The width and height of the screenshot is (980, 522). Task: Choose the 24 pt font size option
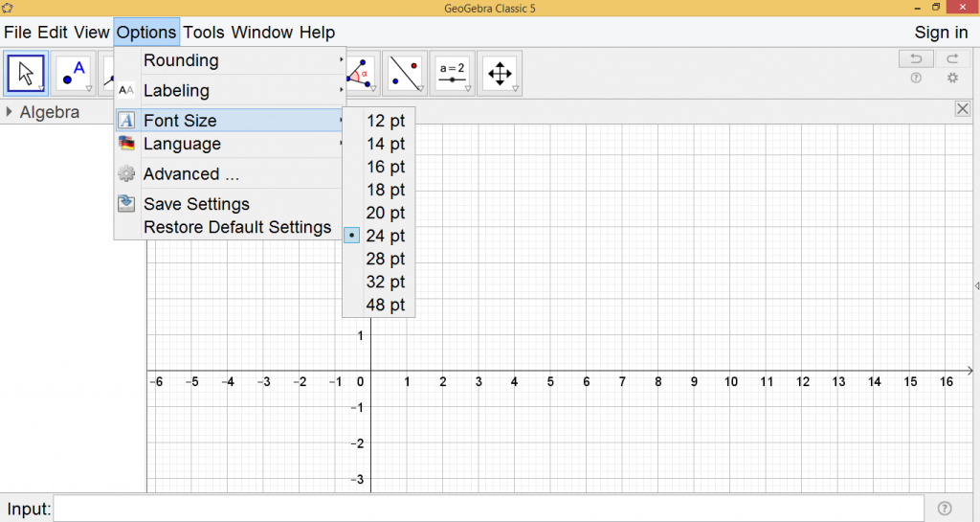pos(386,236)
